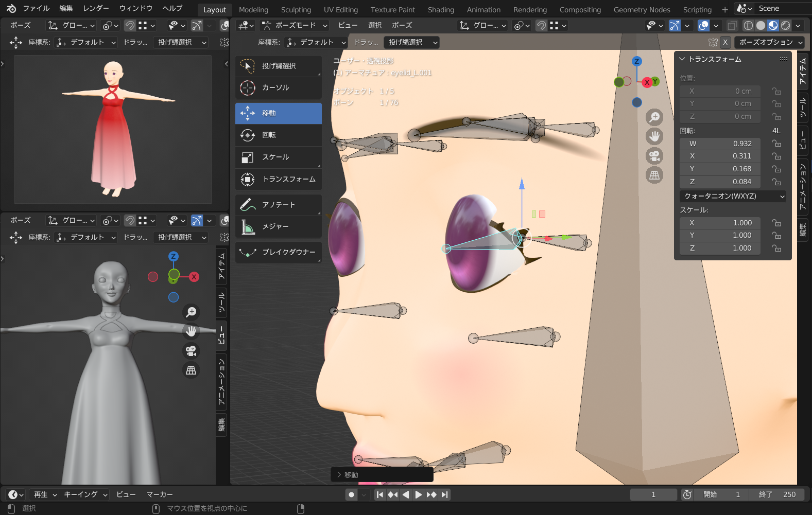Click the end frame (終了) field
The width and height of the screenshot is (812, 515).
[777, 494]
